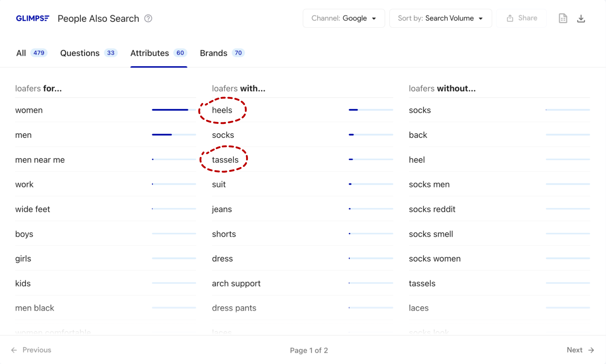Open the Brands tab
The image size is (606, 364).
click(222, 53)
